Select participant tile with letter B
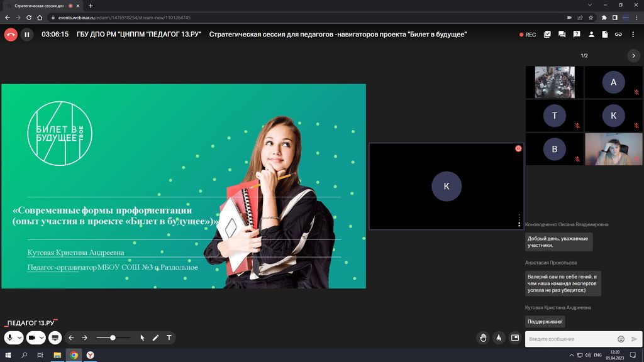This screenshot has height=362, width=644. coord(555,149)
